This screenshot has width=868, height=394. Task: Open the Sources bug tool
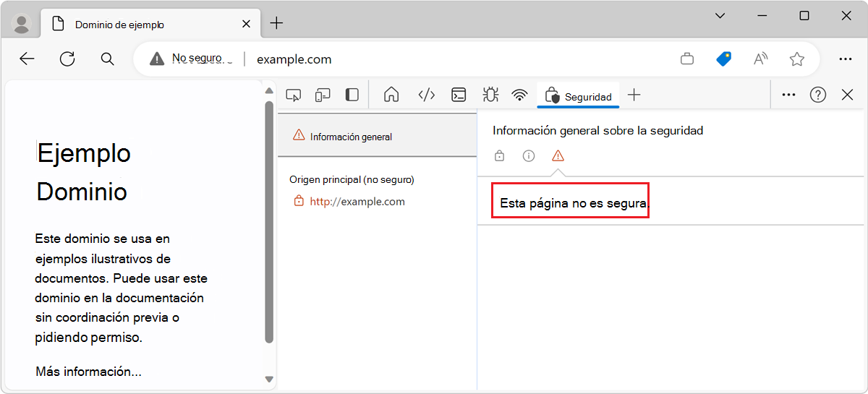490,95
